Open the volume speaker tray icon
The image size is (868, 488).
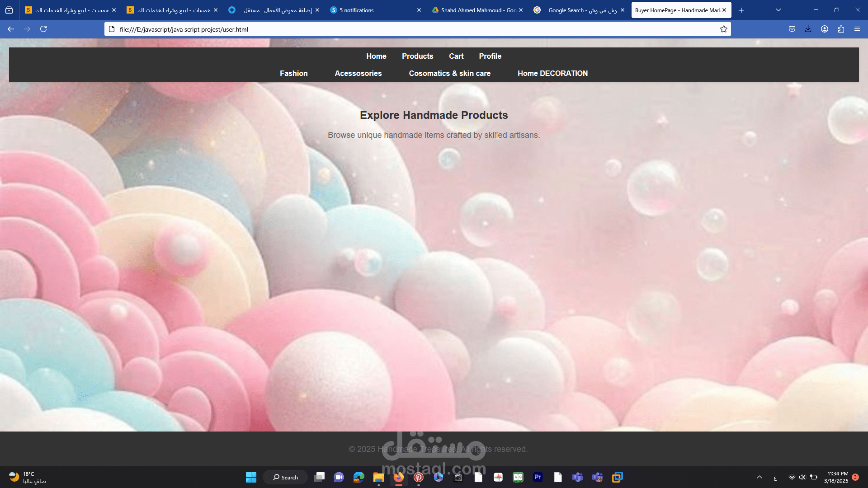tap(802, 477)
